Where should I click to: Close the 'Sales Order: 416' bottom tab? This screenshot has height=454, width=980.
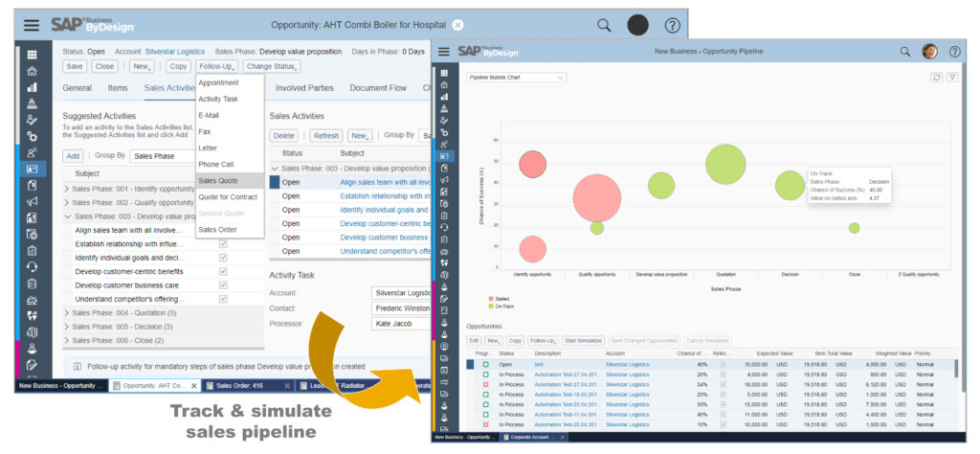pyautogui.click(x=287, y=386)
